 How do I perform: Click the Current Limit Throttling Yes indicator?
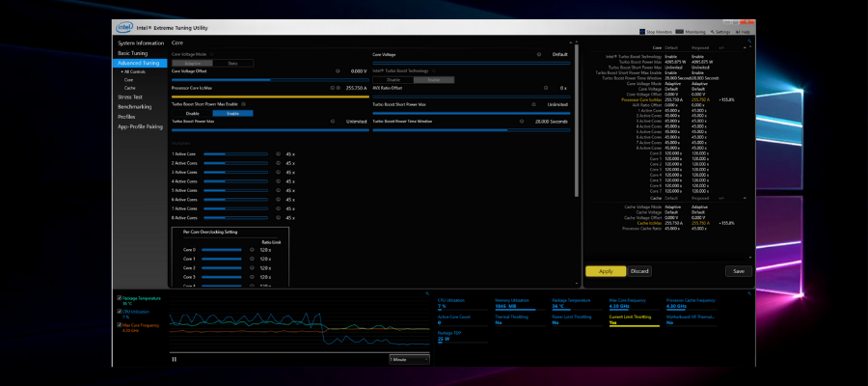pos(635,321)
